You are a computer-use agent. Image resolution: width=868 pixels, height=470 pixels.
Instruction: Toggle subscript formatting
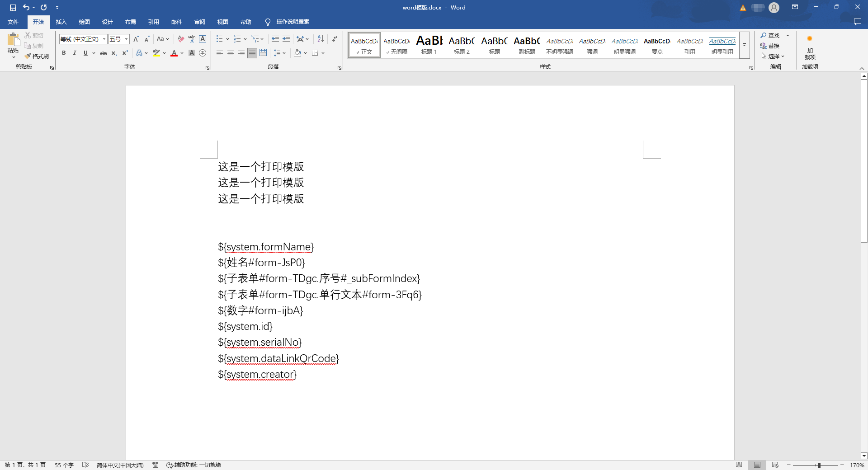click(x=114, y=53)
